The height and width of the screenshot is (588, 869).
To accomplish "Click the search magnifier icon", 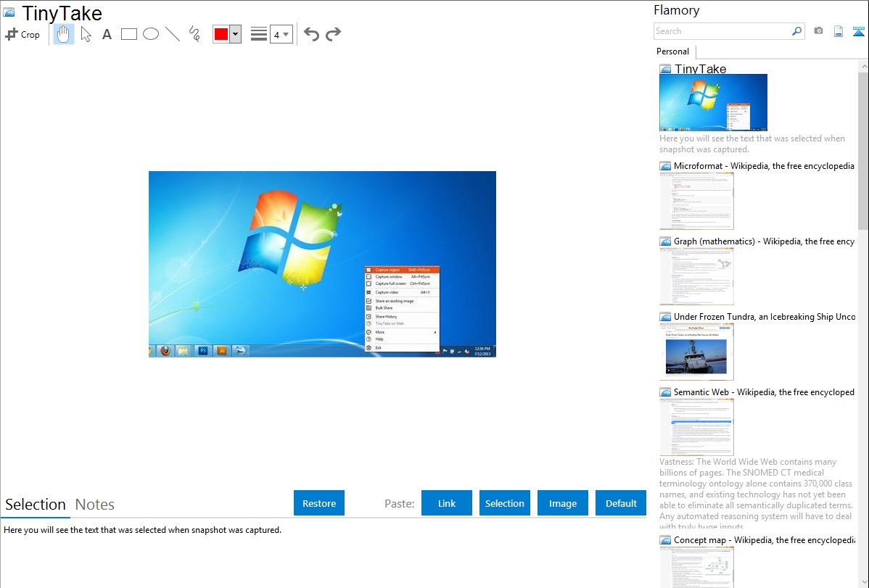I will [x=797, y=31].
